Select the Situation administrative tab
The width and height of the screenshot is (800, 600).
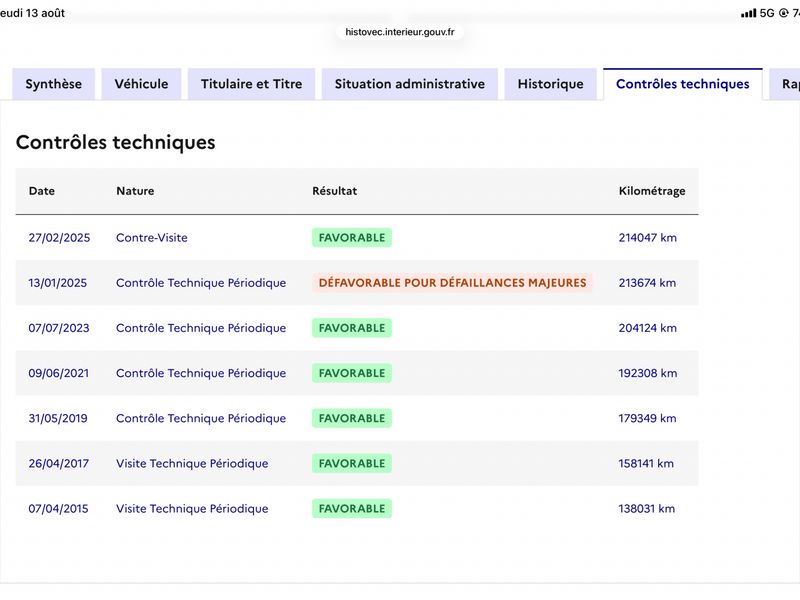tap(410, 84)
